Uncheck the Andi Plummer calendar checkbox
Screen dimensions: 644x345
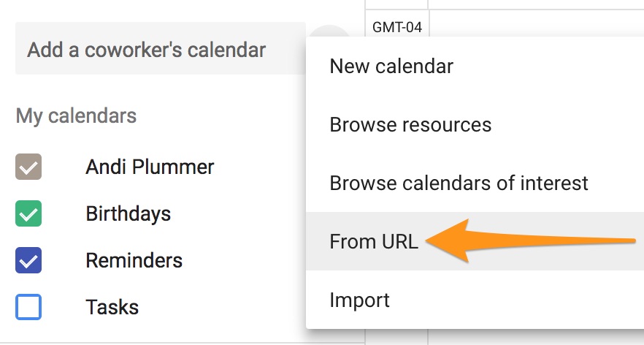click(28, 167)
